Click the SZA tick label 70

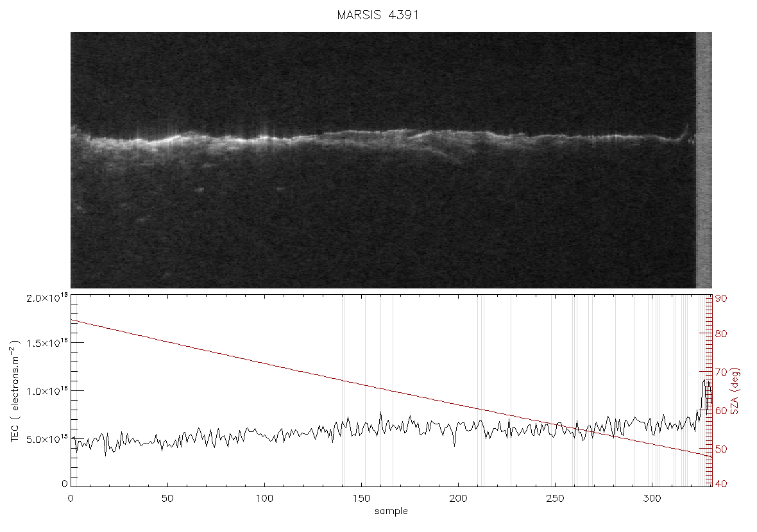coord(721,372)
